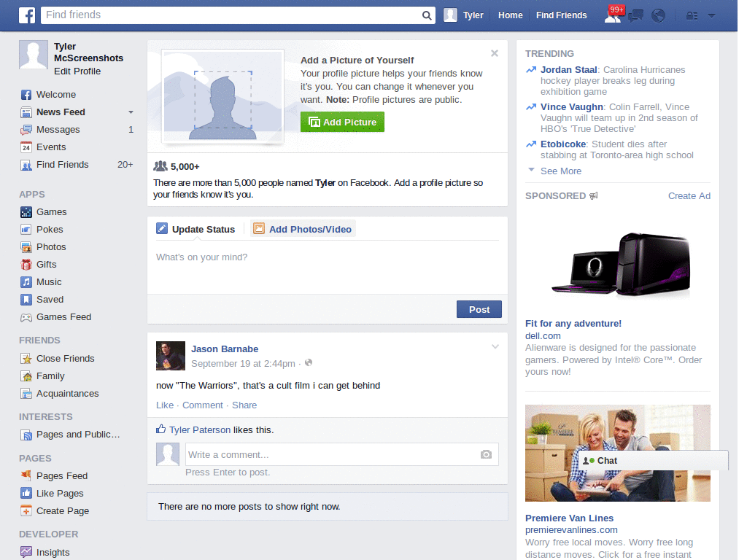Click the Pages Feed icon
The image size is (747, 560).
point(26,475)
